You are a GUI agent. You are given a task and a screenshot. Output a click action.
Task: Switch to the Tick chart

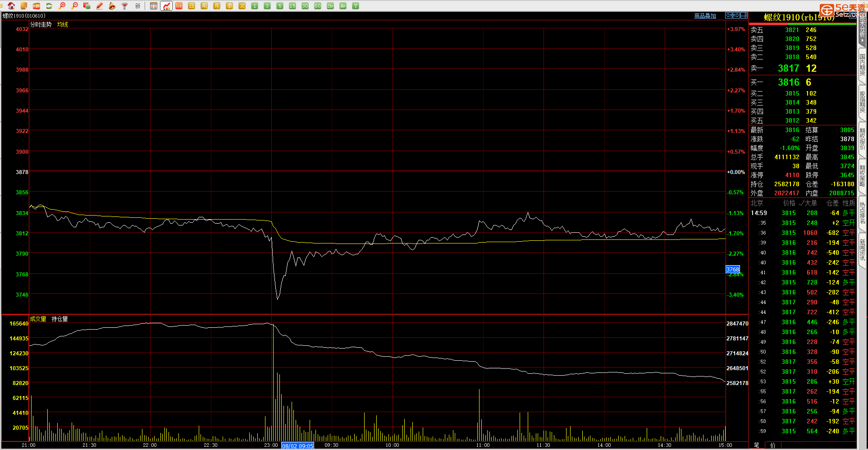pos(179,6)
